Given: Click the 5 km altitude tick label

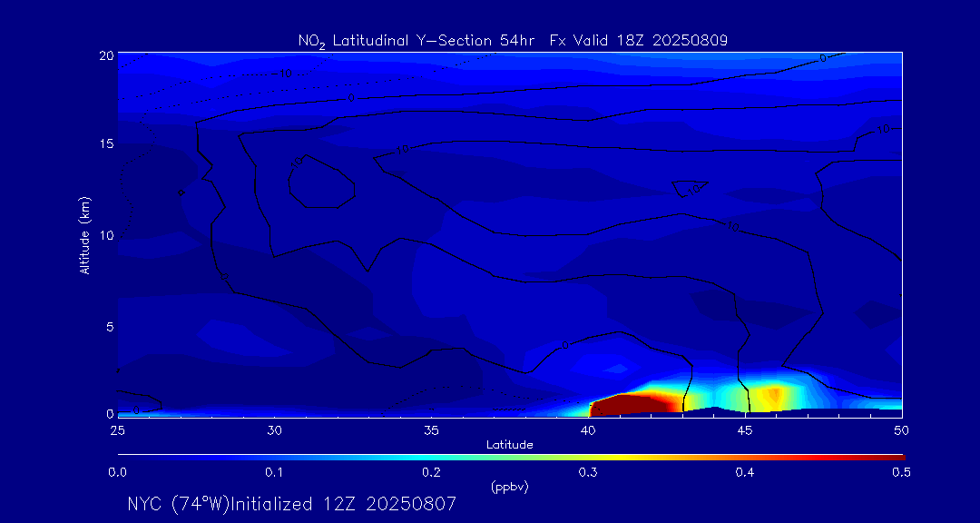Looking at the screenshot, I should (x=107, y=325).
